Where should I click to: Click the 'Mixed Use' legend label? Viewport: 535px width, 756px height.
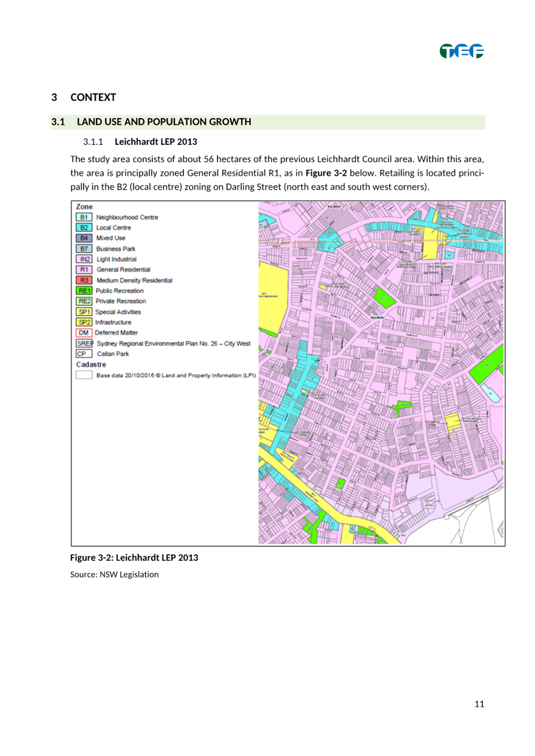(111, 238)
